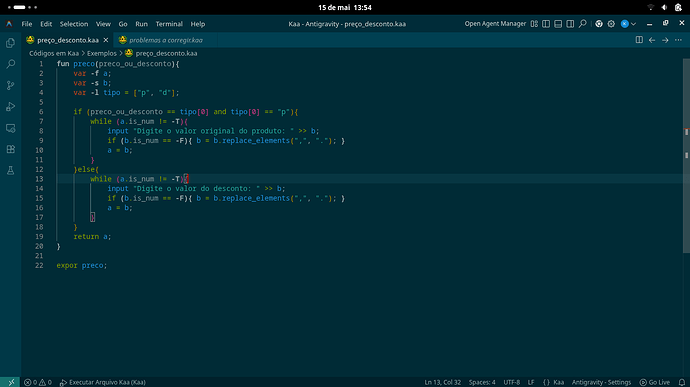Place cursor on 'return a;' line

click(x=92, y=236)
